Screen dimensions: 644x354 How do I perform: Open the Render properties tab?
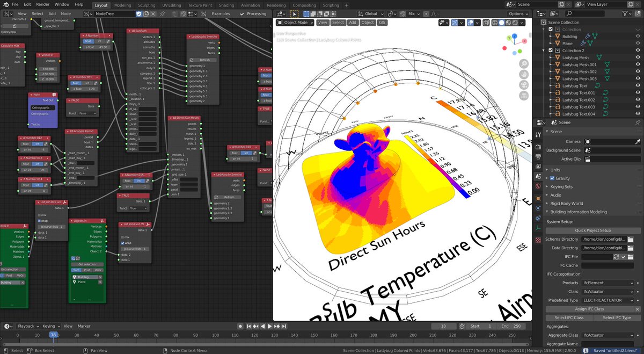click(538, 147)
